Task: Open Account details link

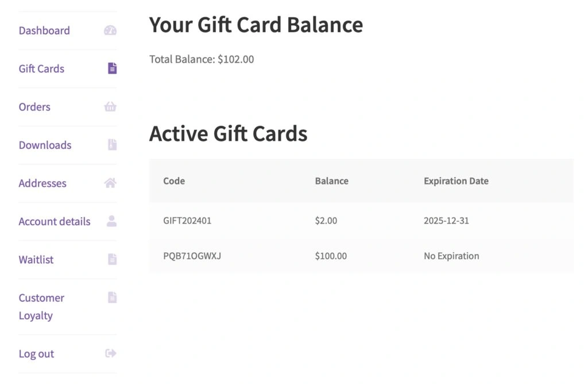Action: point(55,221)
